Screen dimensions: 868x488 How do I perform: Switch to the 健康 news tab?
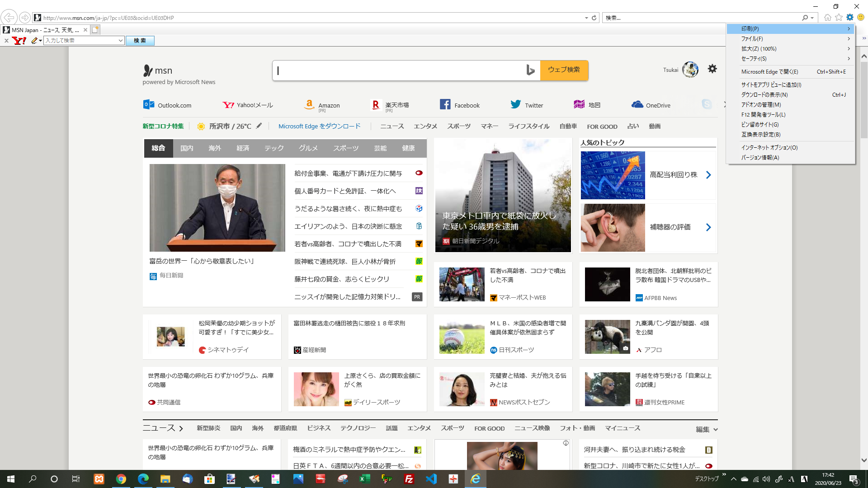[x=408, y=148]
